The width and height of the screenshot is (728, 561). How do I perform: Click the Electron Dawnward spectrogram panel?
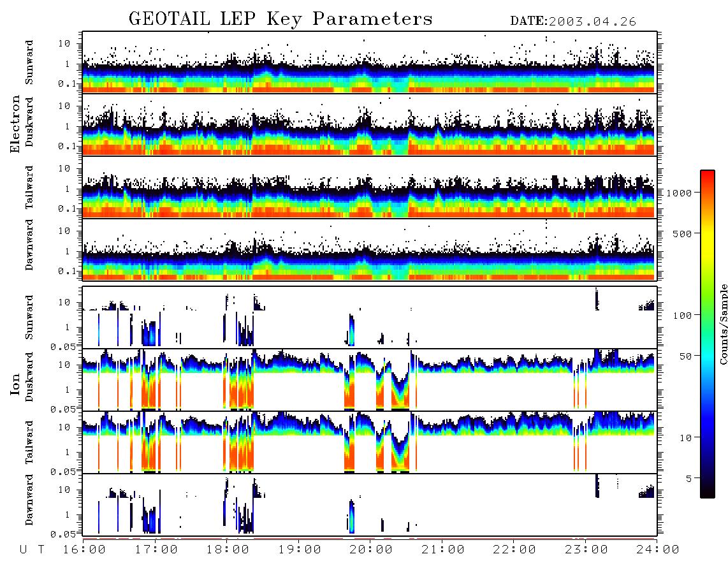(370, 250)
